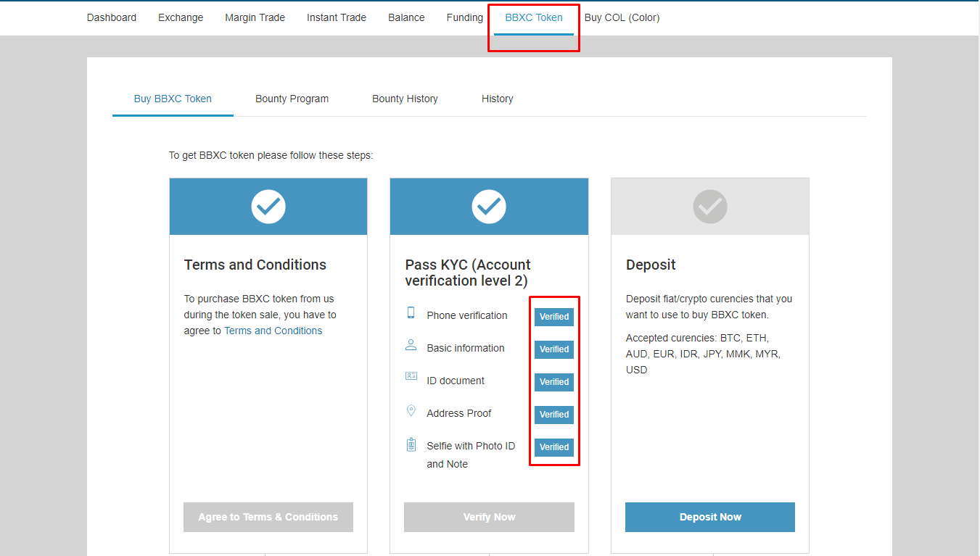980x556 pixels.
Task: Click the Verify Now button
Action: [x=489, y=517]
